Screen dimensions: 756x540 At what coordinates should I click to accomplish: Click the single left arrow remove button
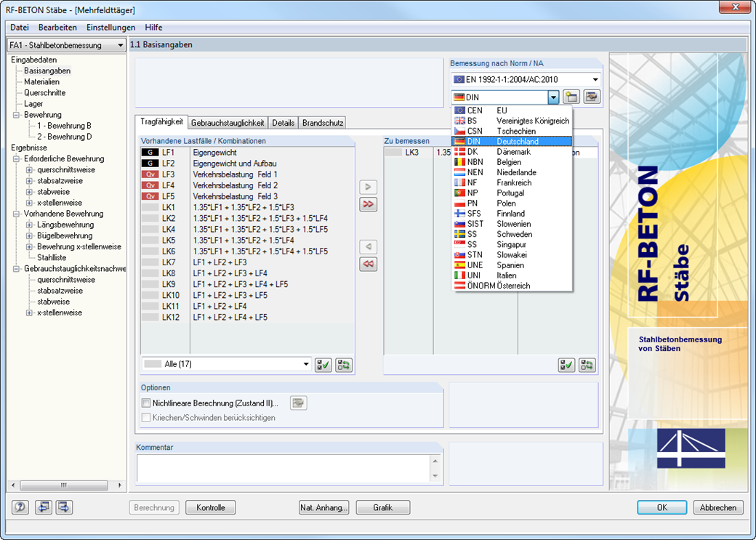(368, 246)
